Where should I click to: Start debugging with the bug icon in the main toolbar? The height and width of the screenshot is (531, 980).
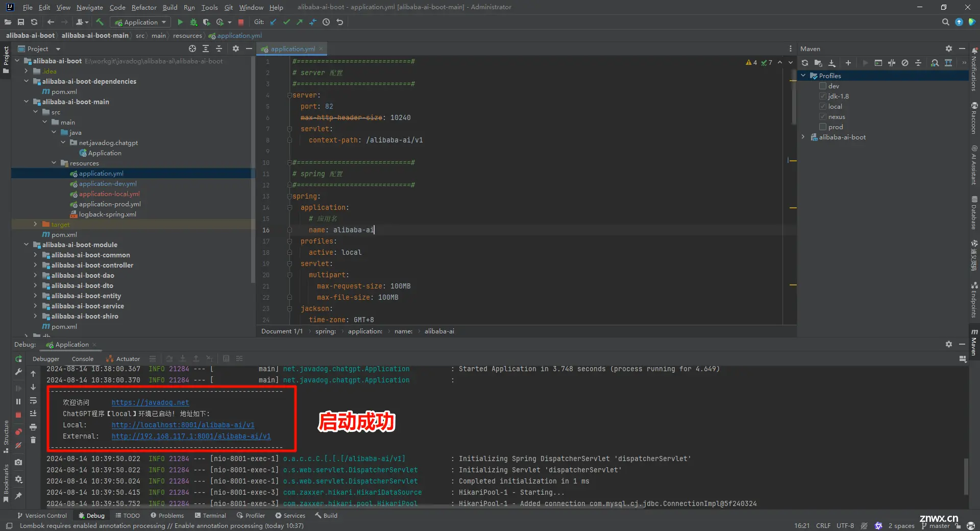coord(193,22)
